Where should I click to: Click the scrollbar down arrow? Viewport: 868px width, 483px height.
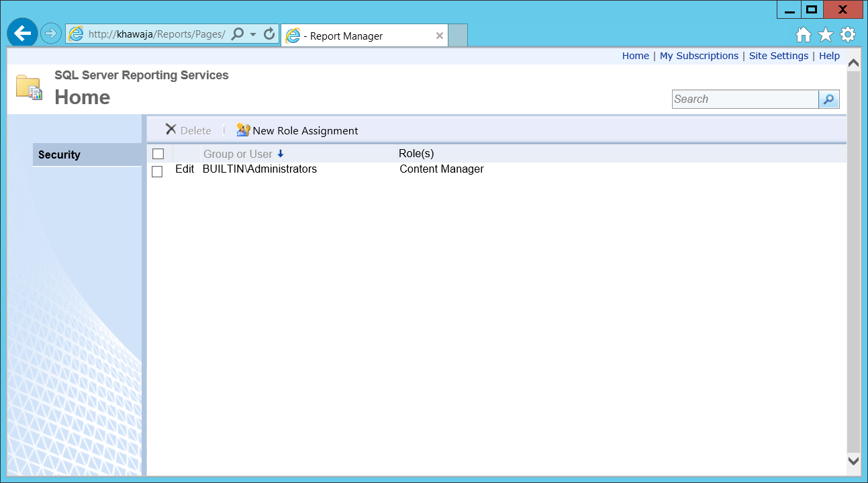854,461
